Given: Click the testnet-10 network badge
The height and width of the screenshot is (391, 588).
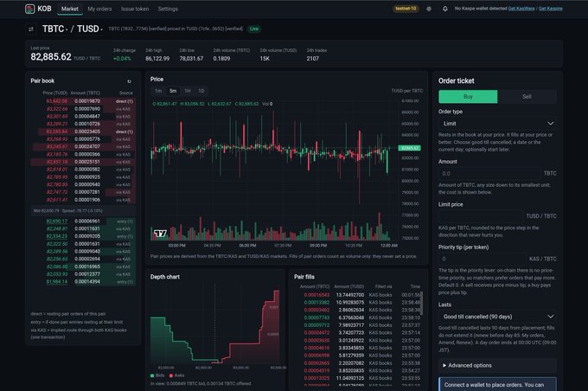Looking at the screenshot, I should point(406,9).
